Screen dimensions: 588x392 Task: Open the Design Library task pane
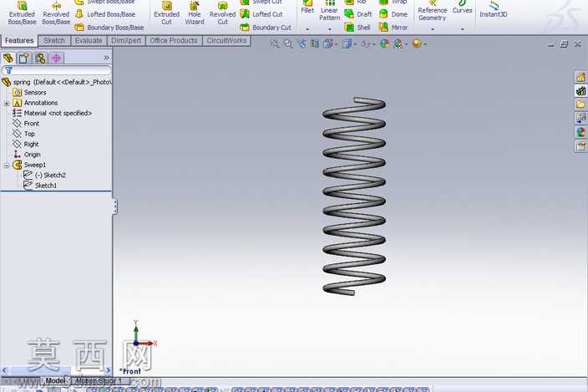(x=580, y=91)
